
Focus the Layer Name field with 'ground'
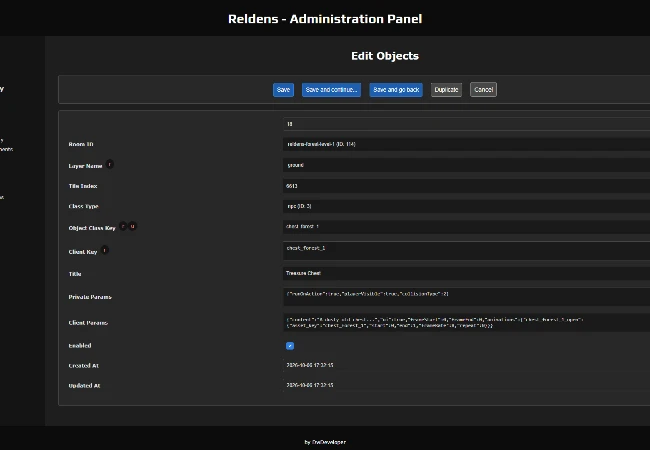[466, 165]
